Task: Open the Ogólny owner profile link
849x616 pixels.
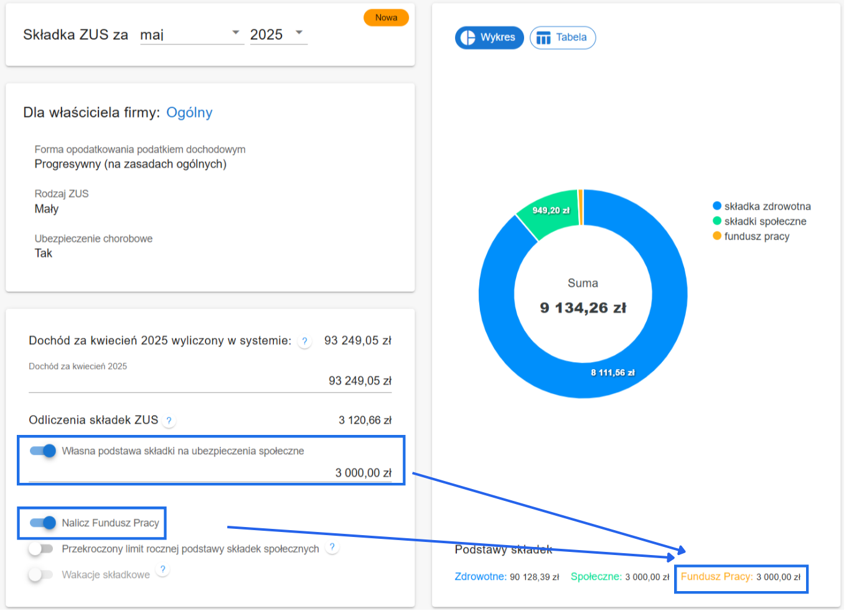Action: pos(189,113)
